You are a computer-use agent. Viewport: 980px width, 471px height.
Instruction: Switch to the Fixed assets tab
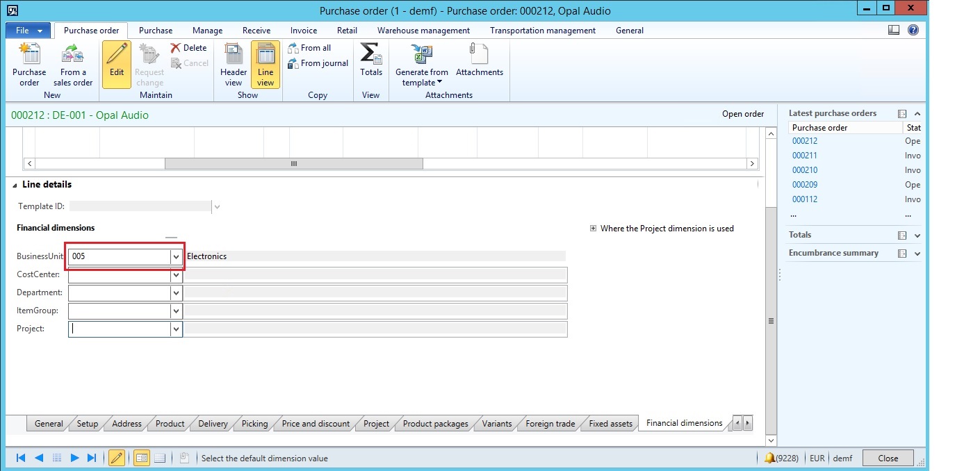(610, 424)
